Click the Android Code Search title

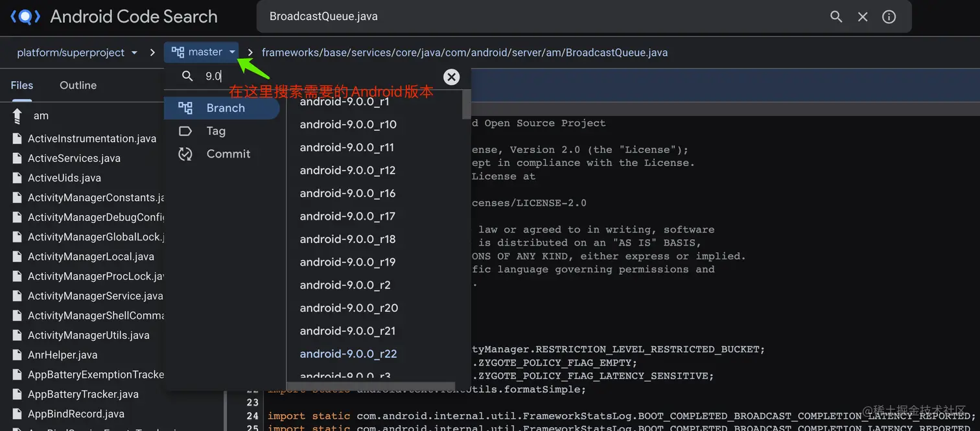[134, 17]
